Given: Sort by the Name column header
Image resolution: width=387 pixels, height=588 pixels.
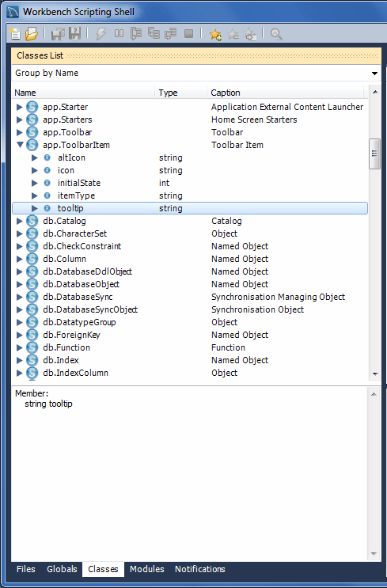Looking at the screenshot, I should 83,93.
